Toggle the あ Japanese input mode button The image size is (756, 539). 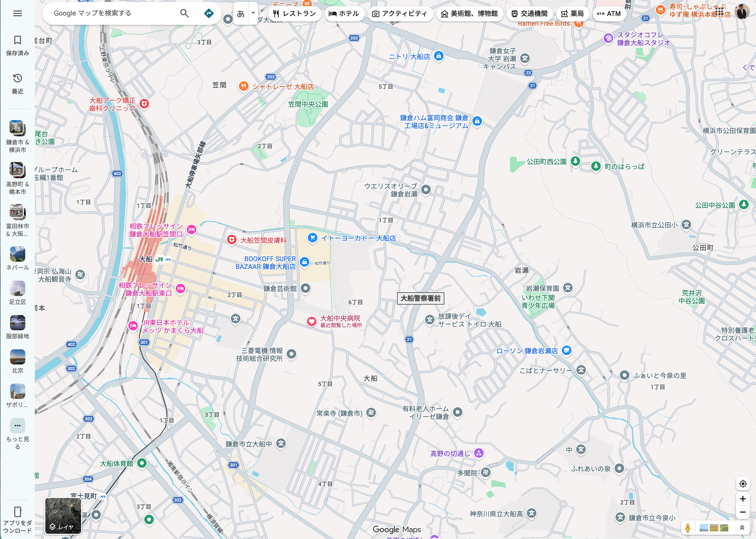click(240, 14)
